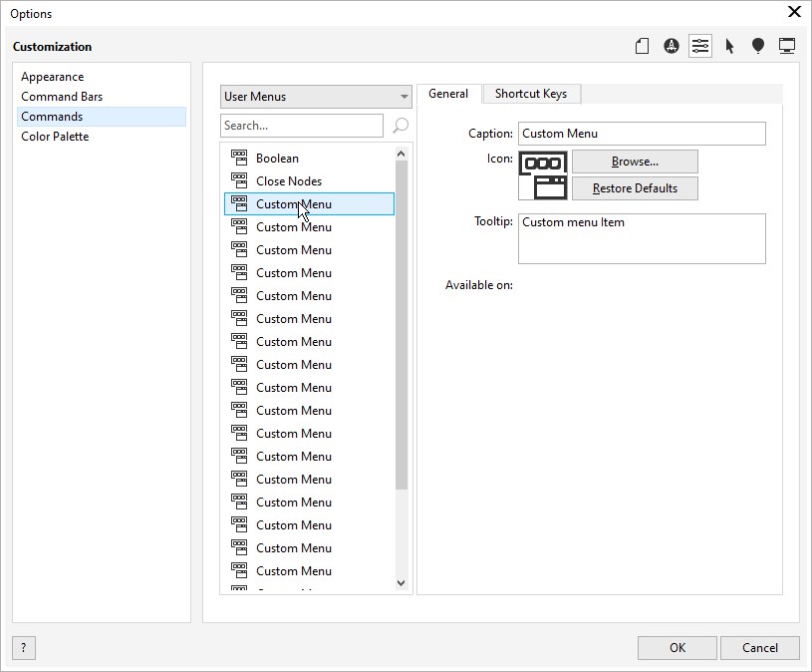Click Restore Defaults button
Screen dimensions: 812x672
tap(635, 188)
